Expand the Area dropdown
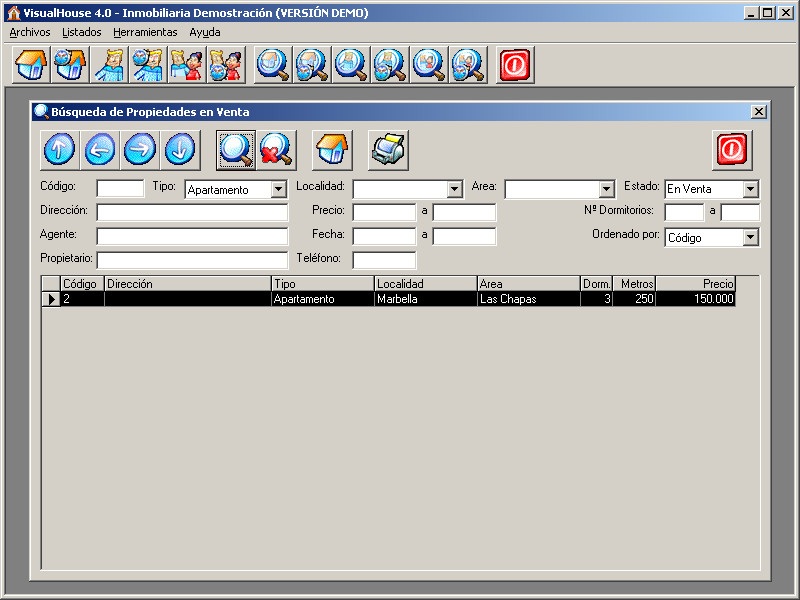This screenshot has height=600, width=800. (x=606, y=189)
